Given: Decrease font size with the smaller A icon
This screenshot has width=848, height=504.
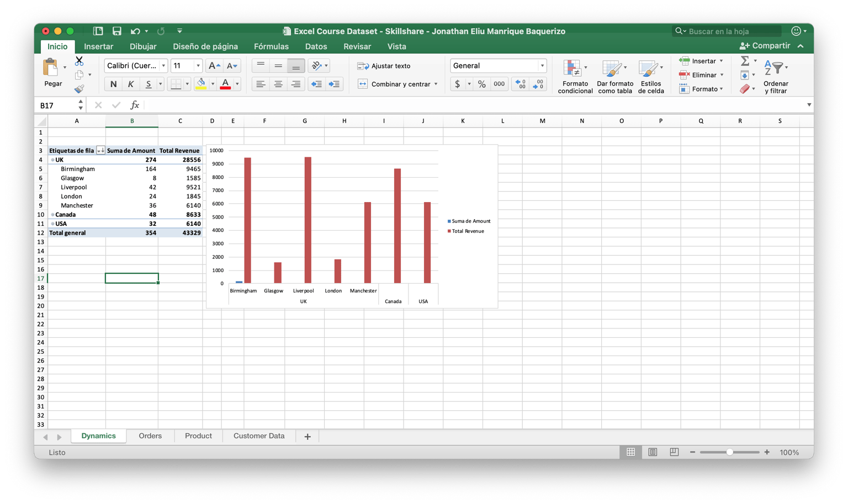Looking at the screenshot, I should 232,66.
